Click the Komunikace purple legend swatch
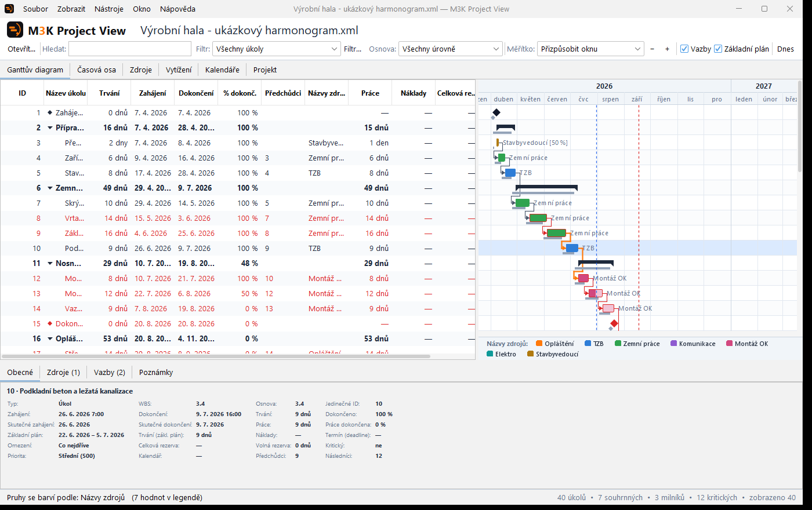The image size is (812, 510). pos(674,343)
